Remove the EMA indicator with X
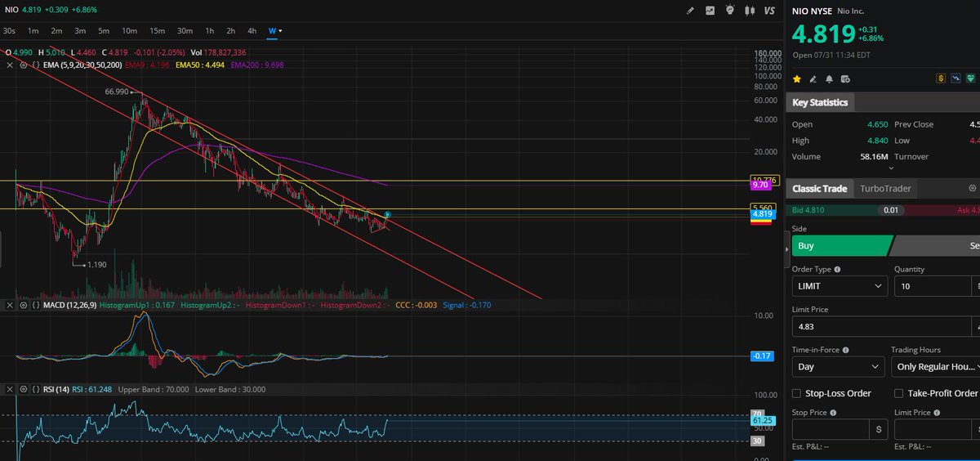The height and width of the screenshot is (461, 980). [x=10, y=64]
